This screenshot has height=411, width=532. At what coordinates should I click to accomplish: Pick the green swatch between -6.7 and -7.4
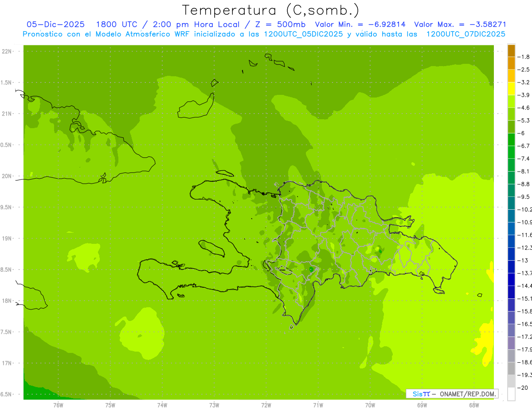pos(511,152)
